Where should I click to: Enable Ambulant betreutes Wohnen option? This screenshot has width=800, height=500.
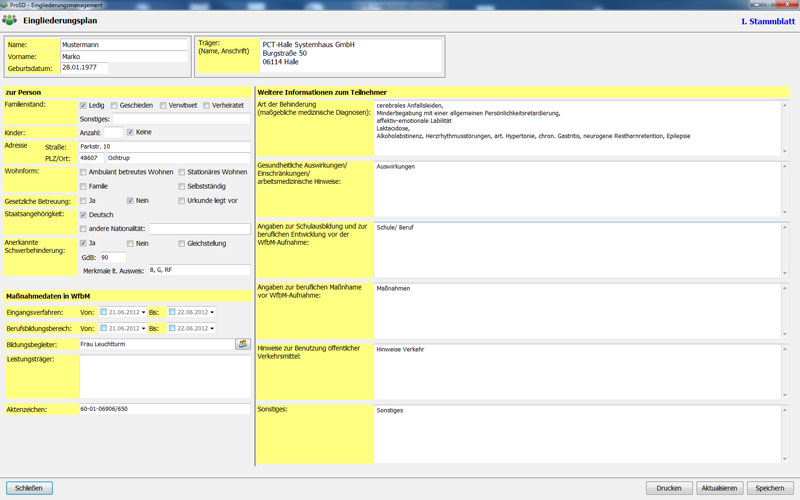click(x=84, y=172)
